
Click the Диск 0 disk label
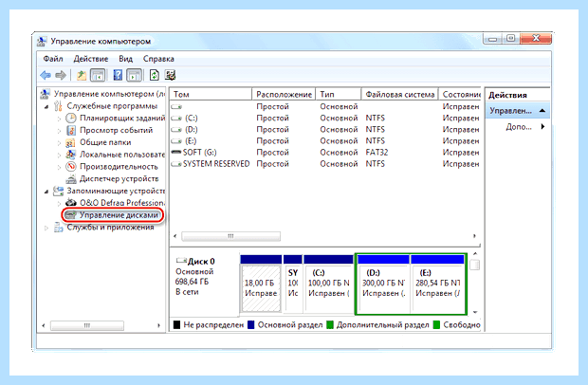pyautogui.click(x=201, y=261)
